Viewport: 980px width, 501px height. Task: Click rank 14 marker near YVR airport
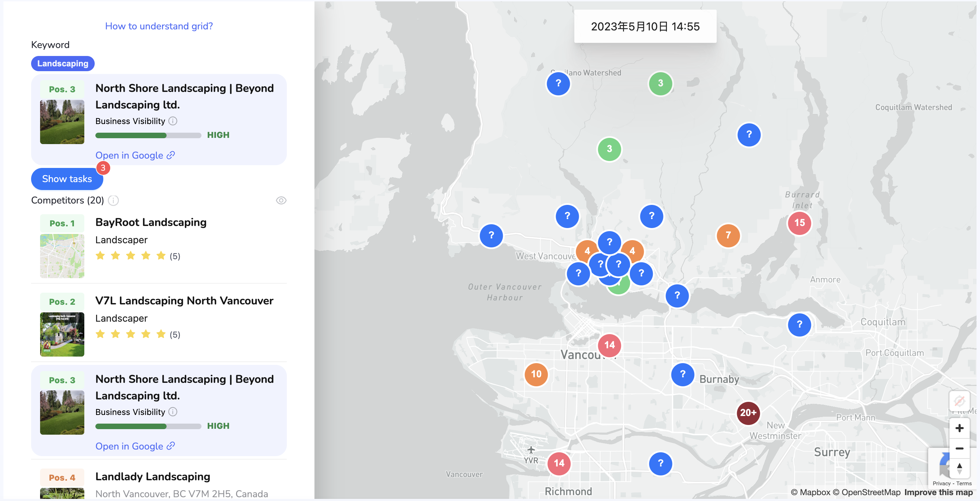[x=559, y=463]
